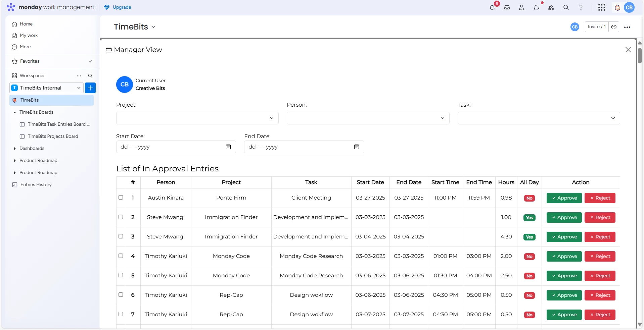
Task: Check the row 2 checkbox
Action: [121, 217]
